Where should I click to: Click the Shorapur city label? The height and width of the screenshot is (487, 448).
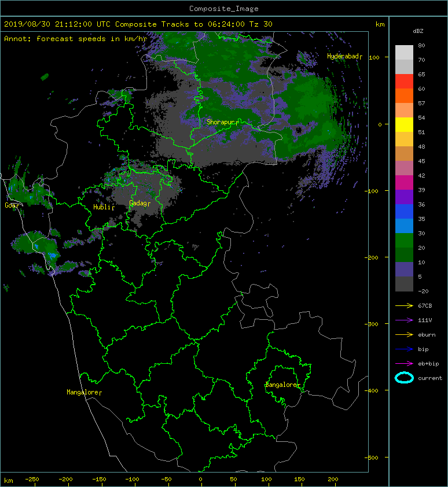221,122
